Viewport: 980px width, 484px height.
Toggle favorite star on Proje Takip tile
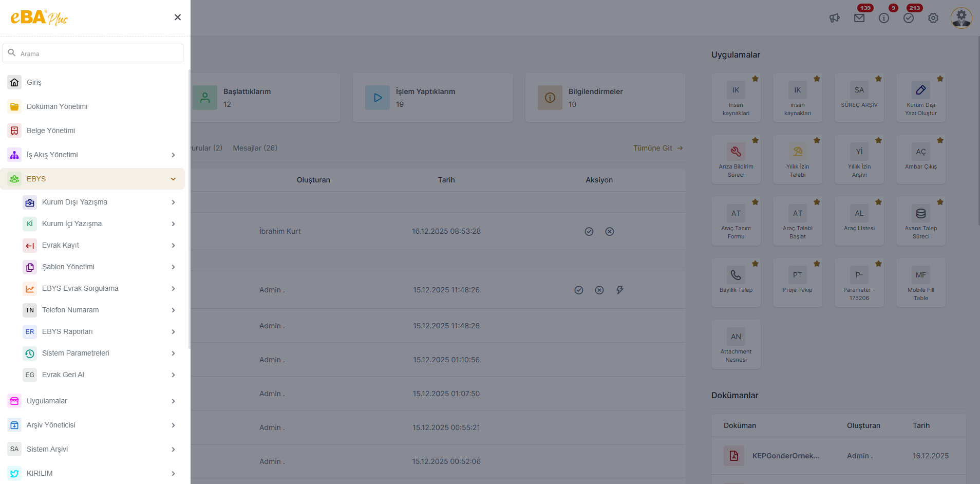click(x=817, y=264)
